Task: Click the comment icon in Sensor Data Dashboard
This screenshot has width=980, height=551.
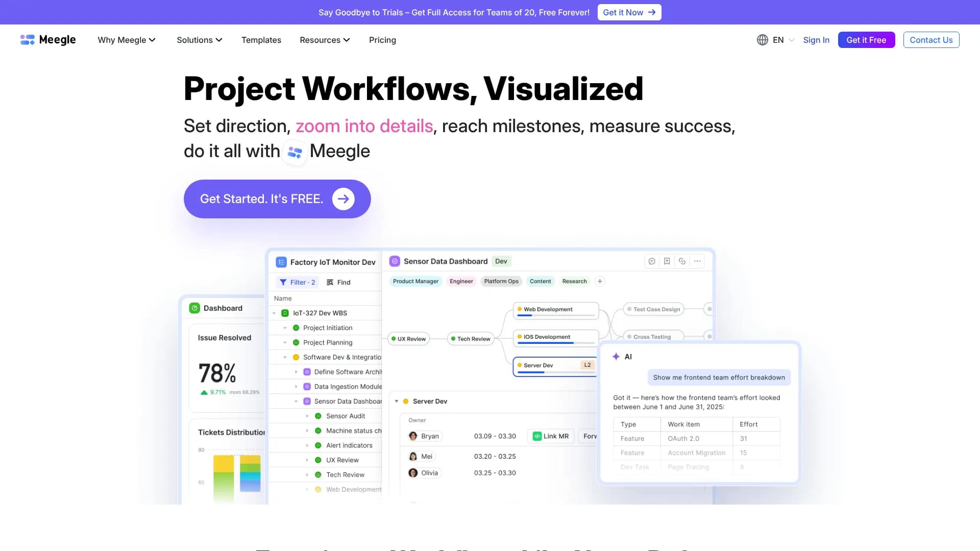Action: tap(652, 261)
